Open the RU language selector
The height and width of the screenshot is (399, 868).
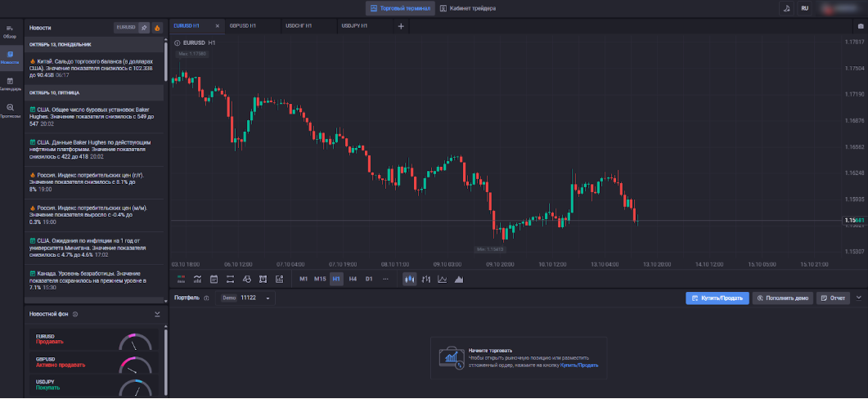[x=804, y=8]
